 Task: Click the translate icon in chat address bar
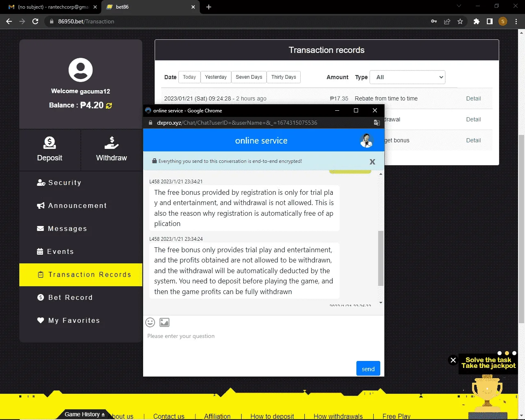[377, 123]
